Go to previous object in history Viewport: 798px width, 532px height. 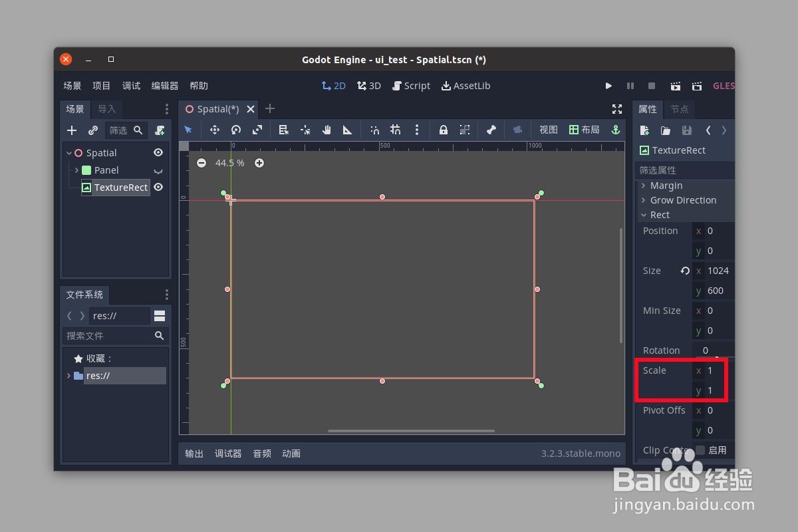pos(708,130)
